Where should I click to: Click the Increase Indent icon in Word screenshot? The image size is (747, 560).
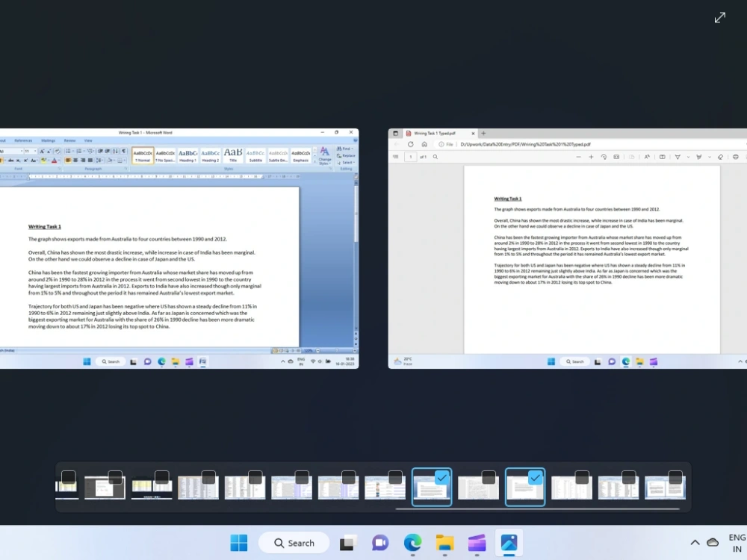coord(108,151)
